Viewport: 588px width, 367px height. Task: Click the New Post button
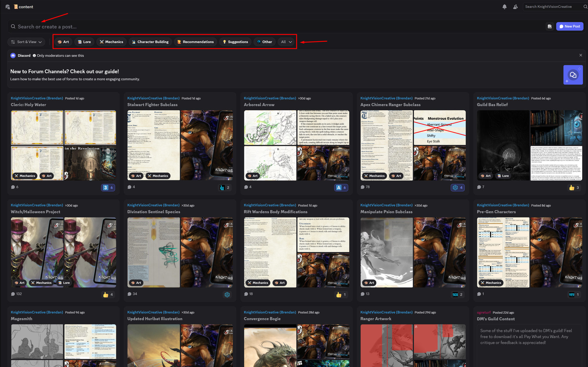click(569, 26)
